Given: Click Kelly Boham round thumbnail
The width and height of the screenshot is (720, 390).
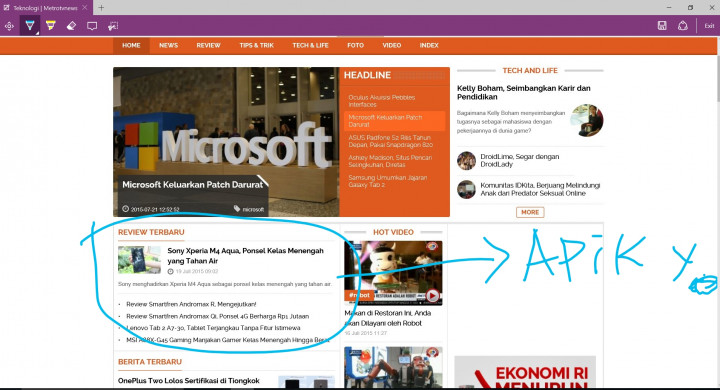Looking at the screenshot, I should pos(587,120).
